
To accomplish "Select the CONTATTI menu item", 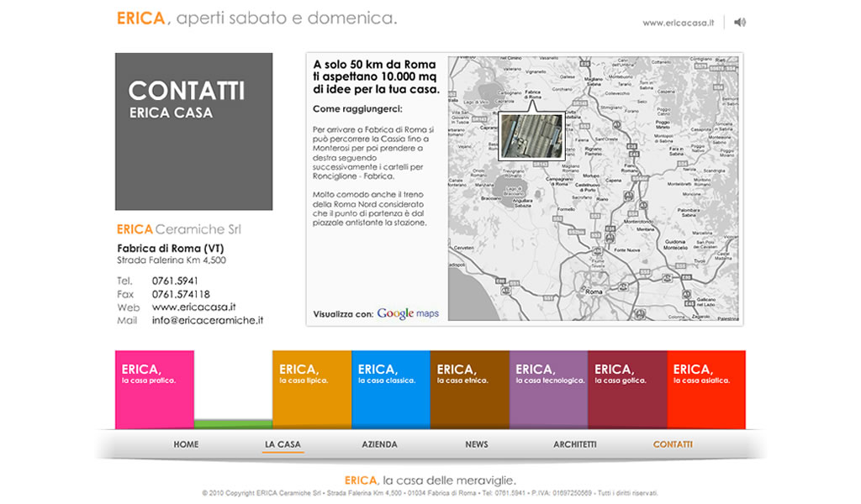I will pos(673,444).
